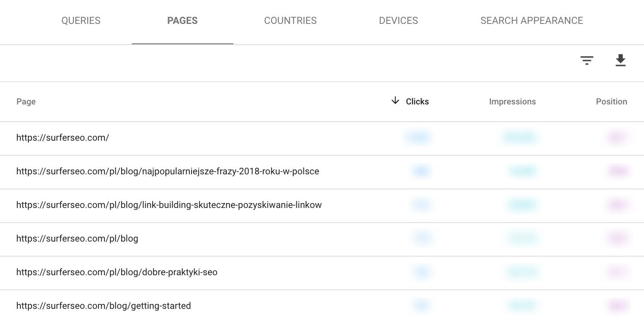This screenshot has width=644, height=323.
Task: Open the link-building-skuteczne-pozyskiwanie-linkow page link
Action: tap(169, 205)
